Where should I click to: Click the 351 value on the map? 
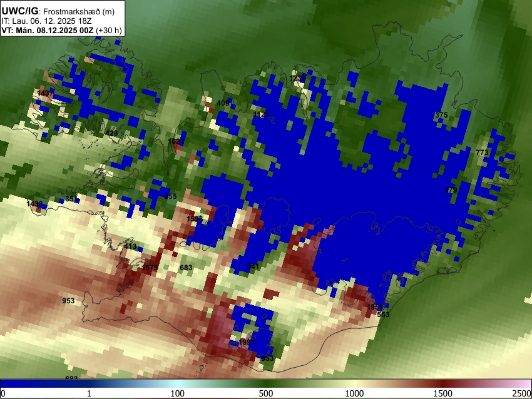[x=71, y=199]
